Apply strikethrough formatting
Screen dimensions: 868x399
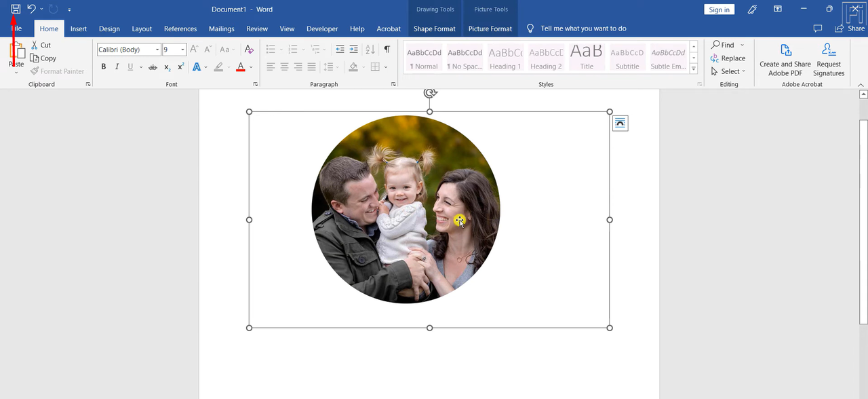click(x=153, y=67)
